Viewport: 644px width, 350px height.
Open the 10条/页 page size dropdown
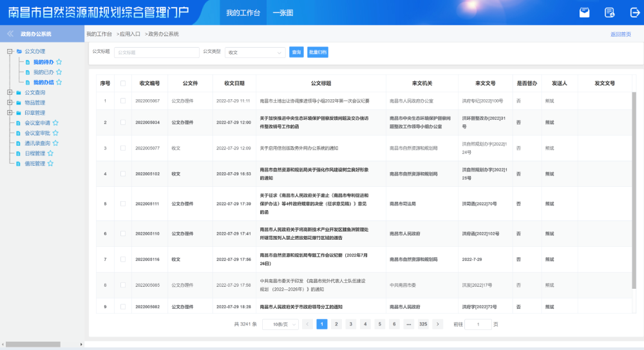point(280,324)
